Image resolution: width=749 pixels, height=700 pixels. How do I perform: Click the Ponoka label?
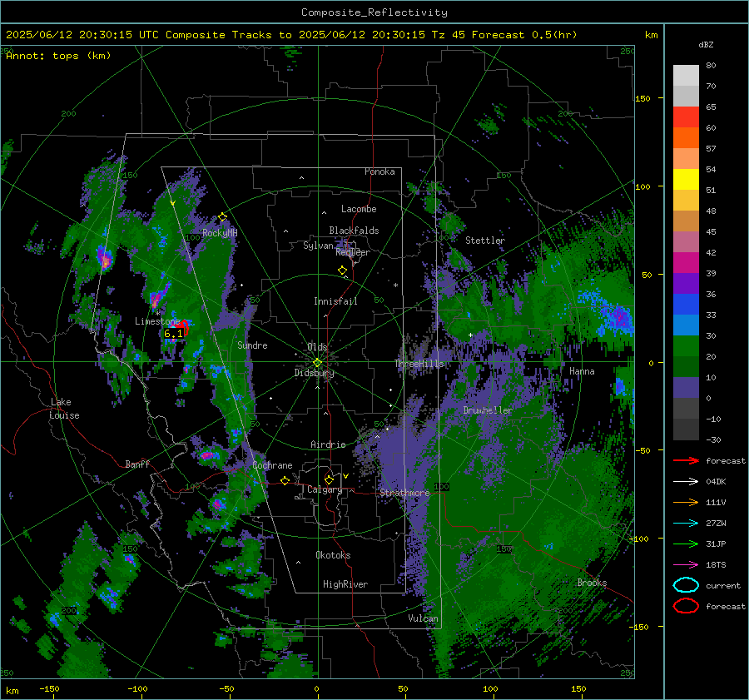pyautogui.click(x=379, y=171)
